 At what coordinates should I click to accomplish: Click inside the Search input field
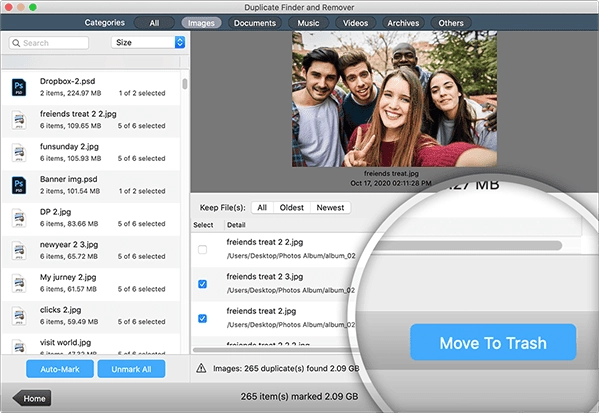click(49, 43)
